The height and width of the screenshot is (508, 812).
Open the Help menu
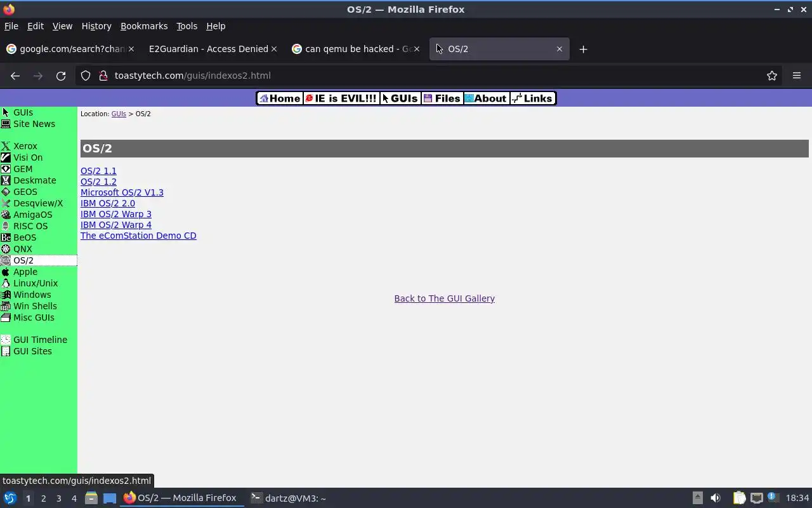pyautogui.click(x=216, y=26)
